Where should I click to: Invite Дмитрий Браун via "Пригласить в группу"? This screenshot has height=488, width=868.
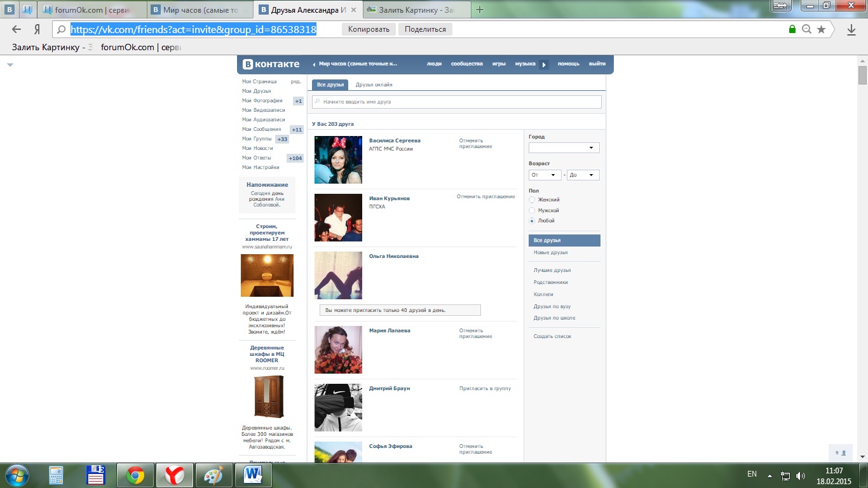(x=485, y=388)
